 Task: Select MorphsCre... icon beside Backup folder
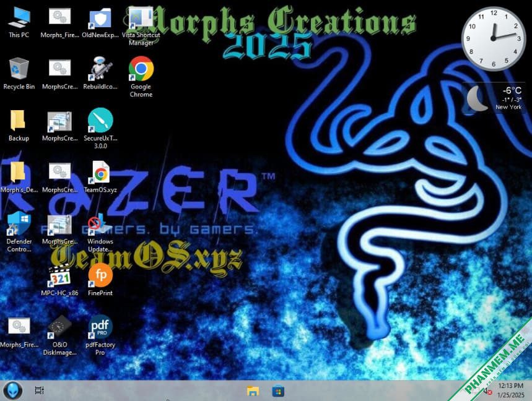[x=59, y=126]
